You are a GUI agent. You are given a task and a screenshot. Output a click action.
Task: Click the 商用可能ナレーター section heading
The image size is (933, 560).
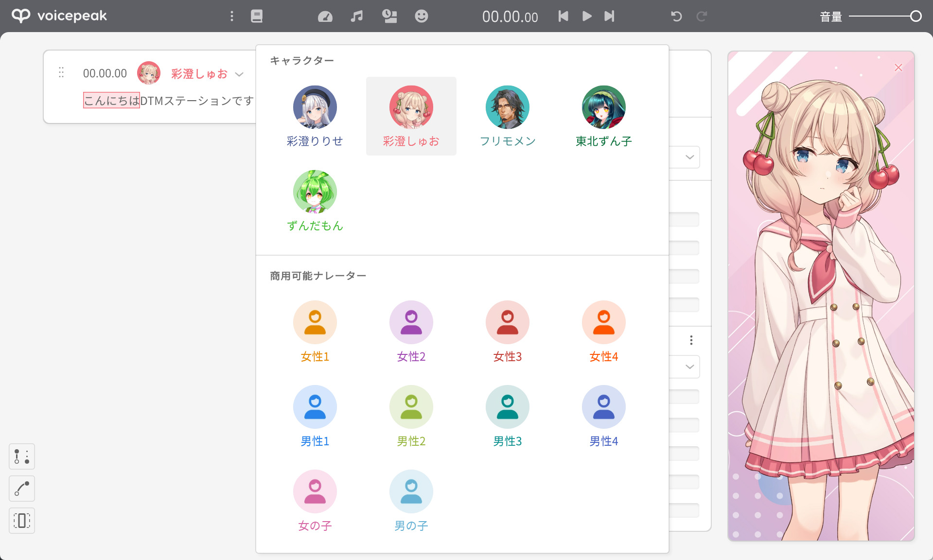tap(318, 276)
